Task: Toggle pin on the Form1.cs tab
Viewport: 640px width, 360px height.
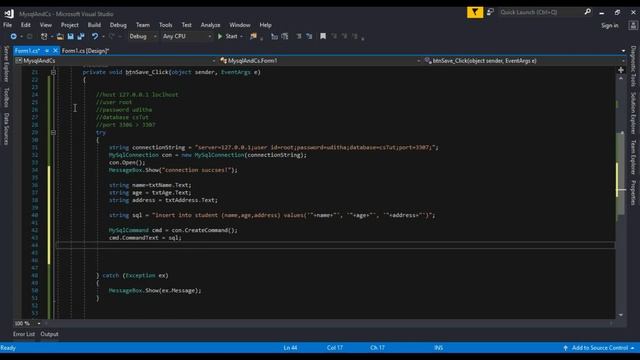Action: [x=47, y=51]
